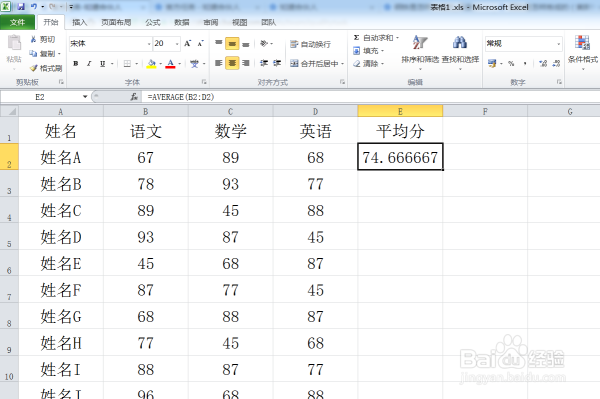Switch to the Page Layout (页面布局) tab
This screenshot has height=399, width=600.
click(116, 23)
